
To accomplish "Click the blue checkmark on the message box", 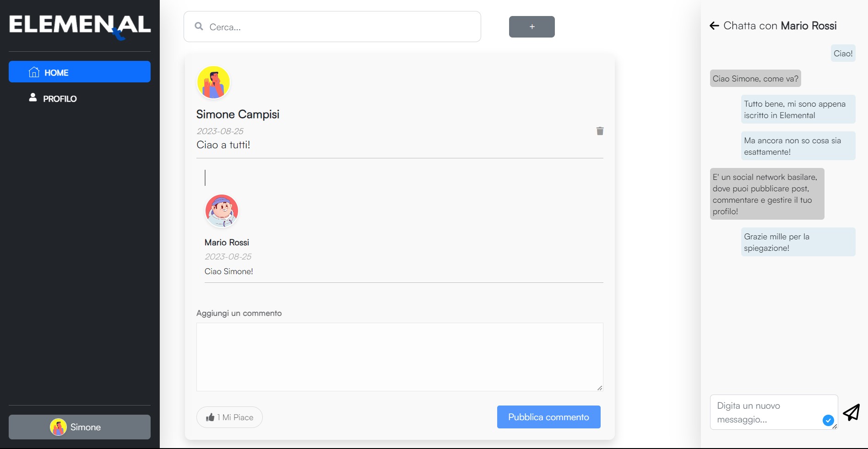I will (828, 420).
